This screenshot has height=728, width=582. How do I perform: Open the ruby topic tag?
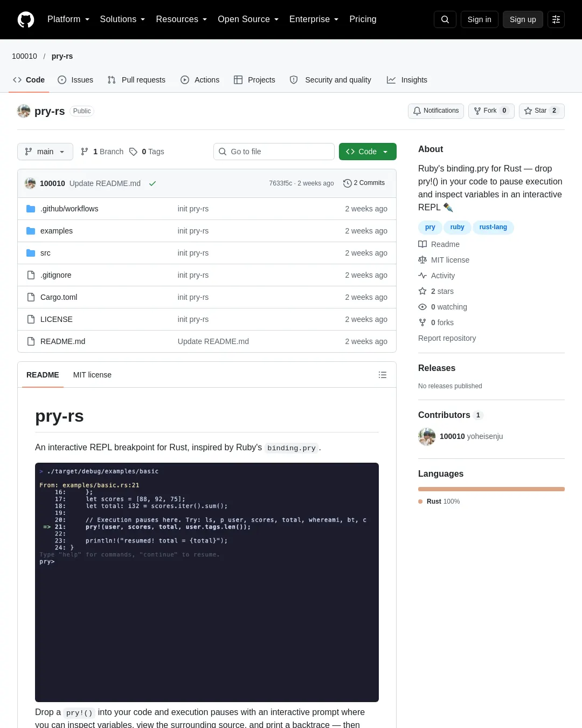pyautogui.click(x=457, y=227)
